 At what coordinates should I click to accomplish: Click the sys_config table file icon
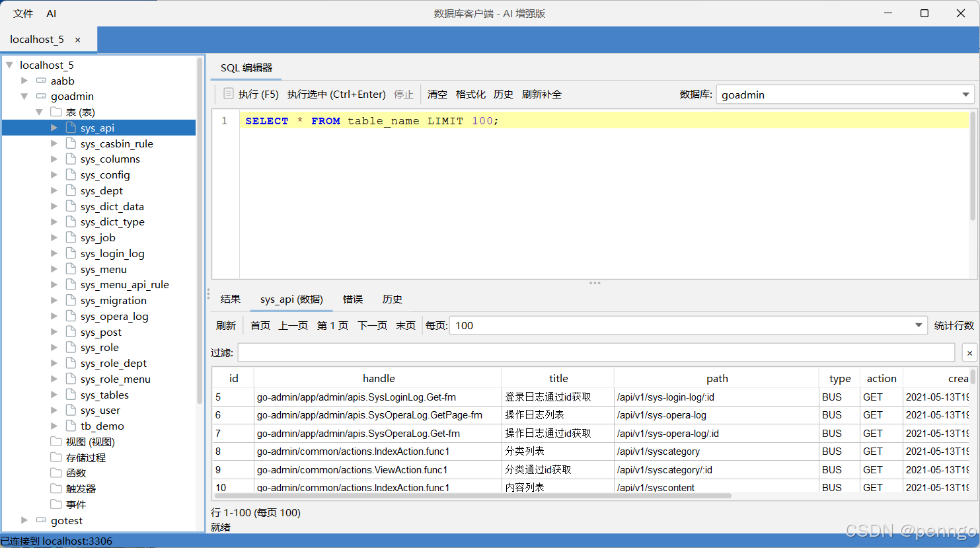(x=71, y=175)
